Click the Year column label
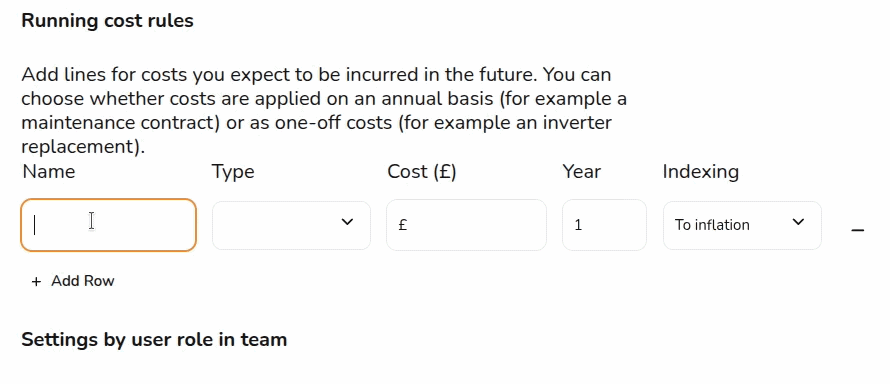The width and height of the screenshot is (890, 384). pyautogui.click(x=581, y=171)
